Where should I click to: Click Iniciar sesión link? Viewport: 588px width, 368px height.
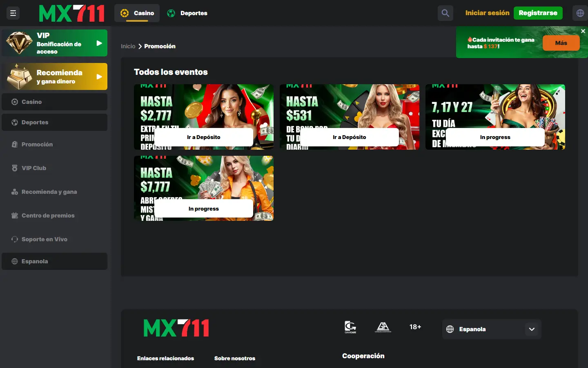tap(487, 13)
